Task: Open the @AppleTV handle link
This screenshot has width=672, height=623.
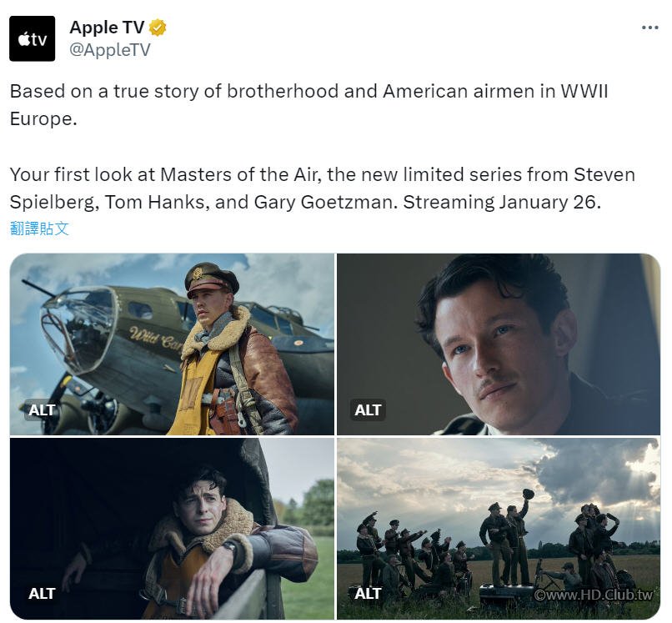Action: (x=110, y=50)
